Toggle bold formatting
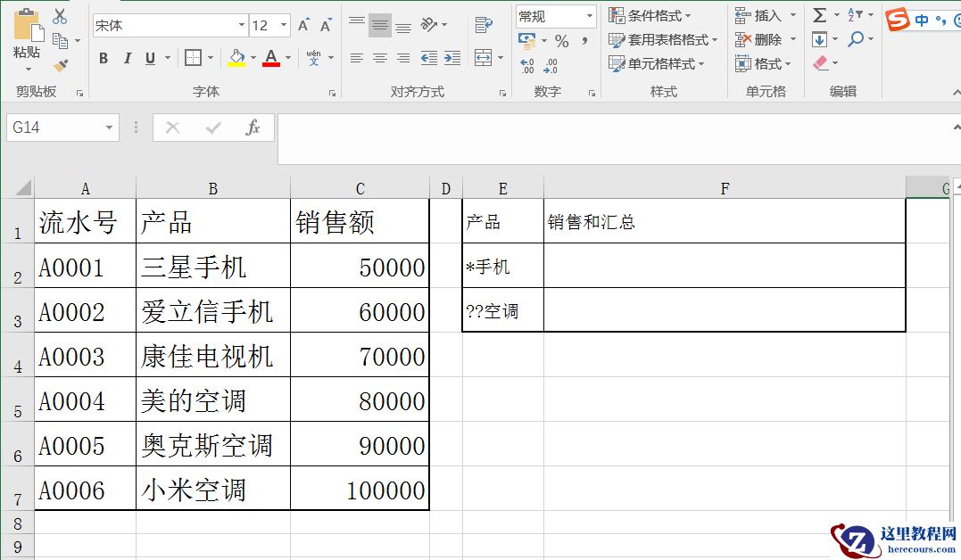This screenshot has height=560, width=961. [x=103, y=58]
